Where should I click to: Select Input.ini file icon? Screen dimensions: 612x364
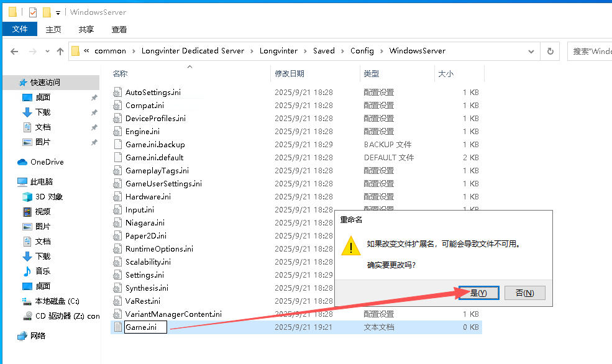point(117,210)
